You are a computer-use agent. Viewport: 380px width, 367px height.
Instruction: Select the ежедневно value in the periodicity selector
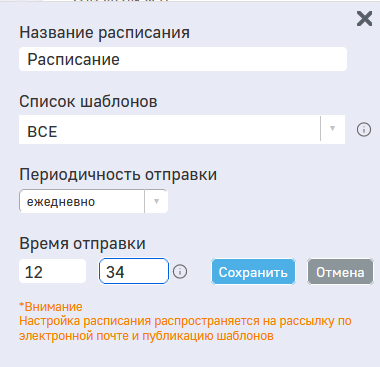[x=82, y=201]
